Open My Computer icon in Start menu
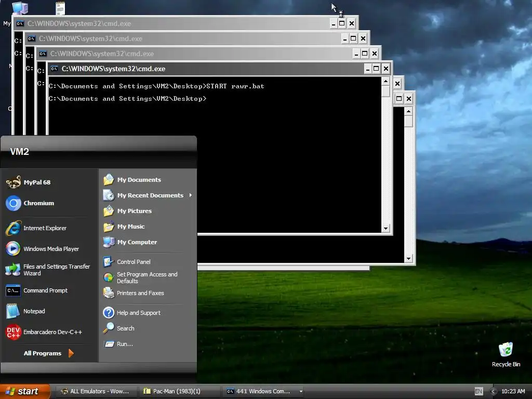 click(x=109, y=242)
